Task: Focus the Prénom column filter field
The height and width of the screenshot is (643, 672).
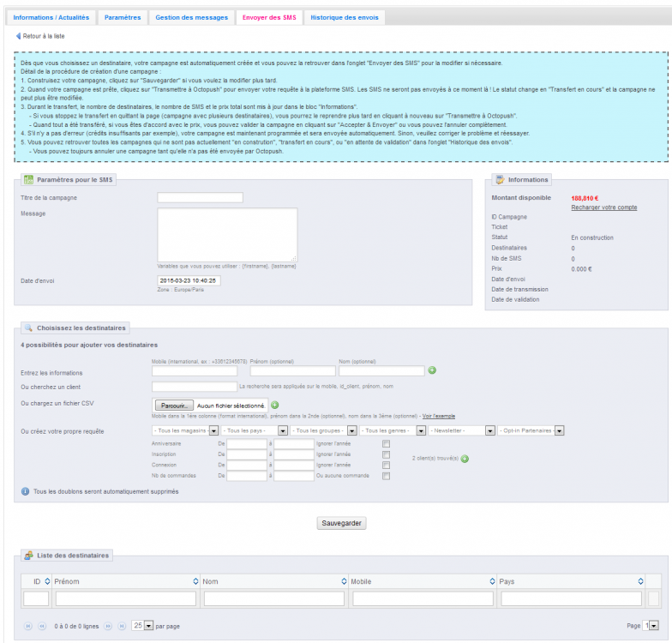Action: [x=126, y=598]
